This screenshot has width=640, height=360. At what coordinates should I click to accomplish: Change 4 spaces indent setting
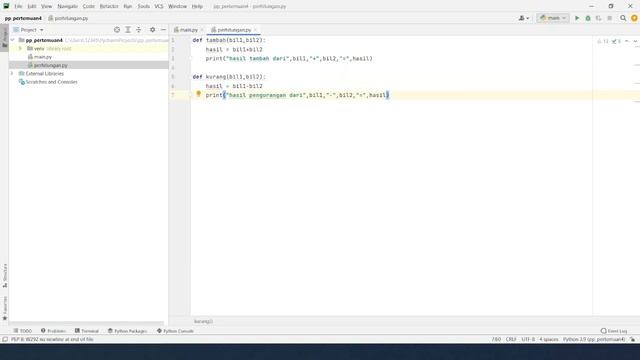(x=549, y=339)
